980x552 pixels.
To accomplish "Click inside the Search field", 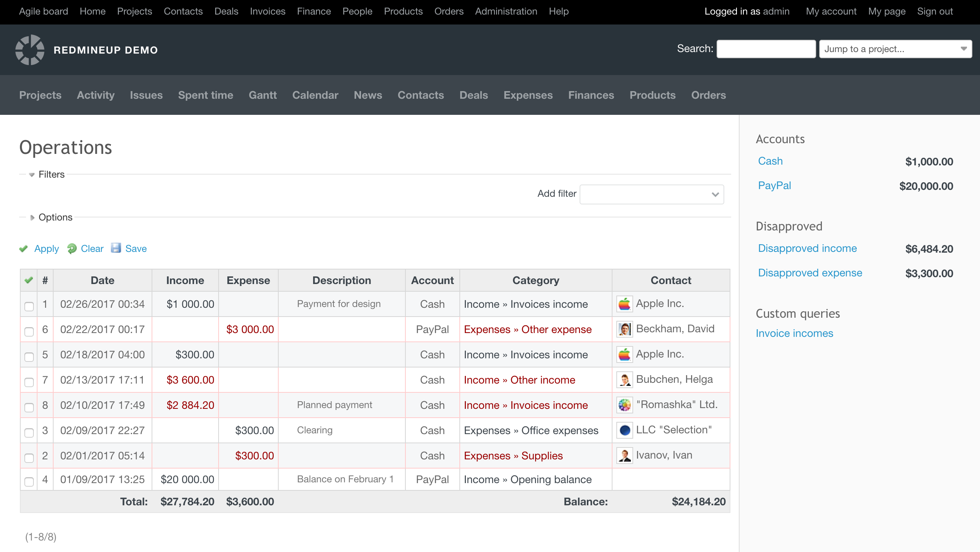I will coord(766,49).
